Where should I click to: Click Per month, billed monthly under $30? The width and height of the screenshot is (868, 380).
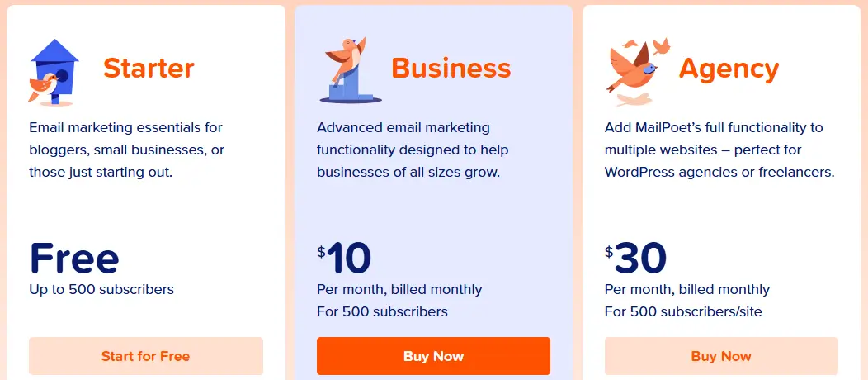687,290
